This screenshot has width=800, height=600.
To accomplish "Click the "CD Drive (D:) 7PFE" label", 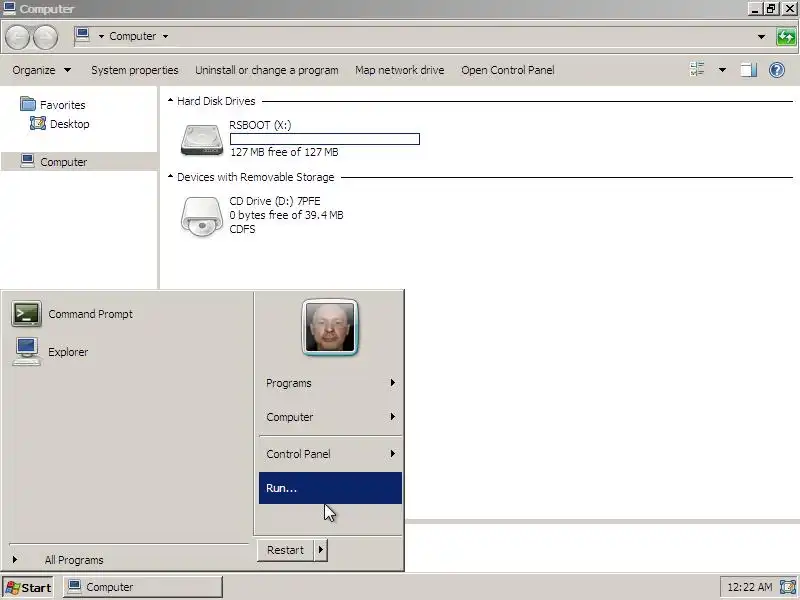I will coord(274,201).
